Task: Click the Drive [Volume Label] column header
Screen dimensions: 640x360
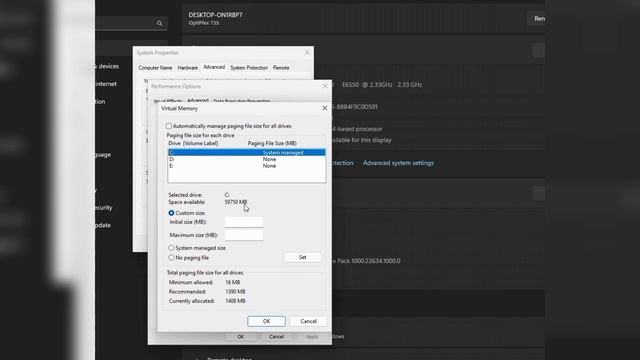Action: pyautogui.click(x=193, y=143)
